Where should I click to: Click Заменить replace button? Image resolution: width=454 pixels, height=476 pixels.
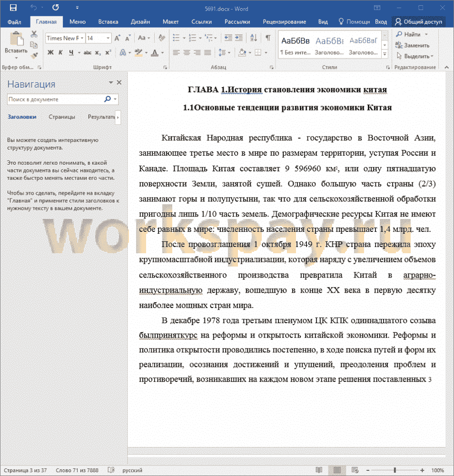pos(413,45)
